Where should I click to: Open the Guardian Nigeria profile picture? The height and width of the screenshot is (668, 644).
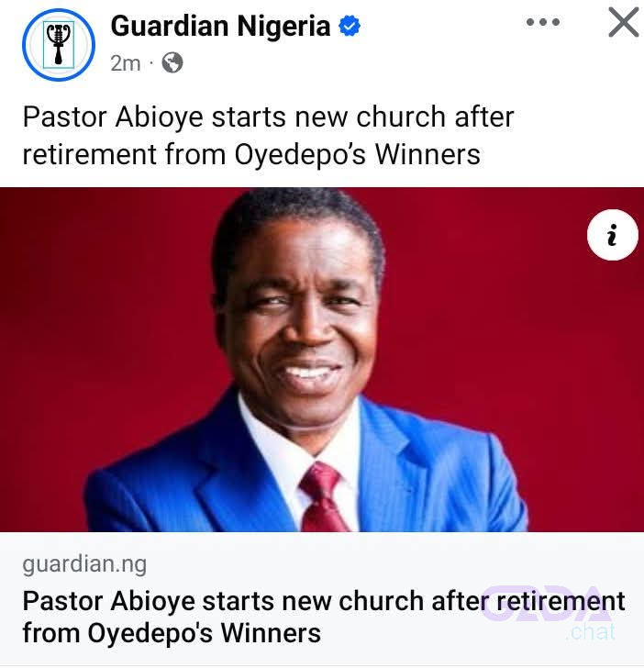(x=59, y=45)
